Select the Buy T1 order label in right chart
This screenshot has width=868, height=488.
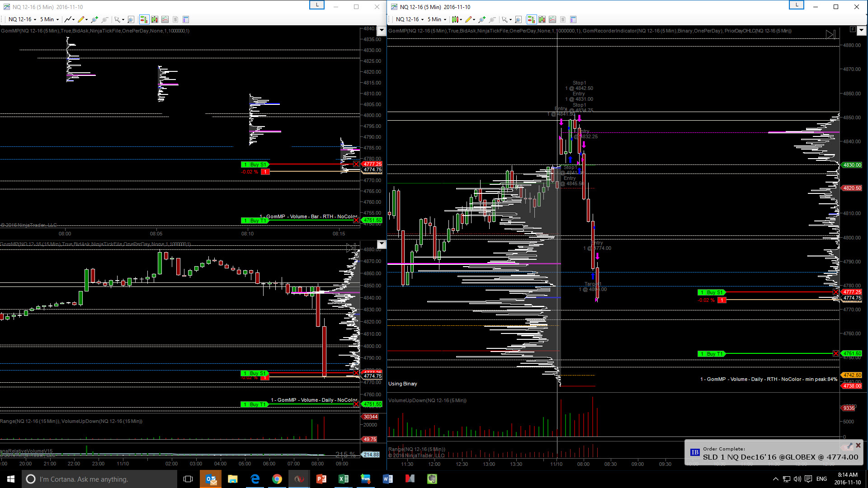click(x=711, y=354)
